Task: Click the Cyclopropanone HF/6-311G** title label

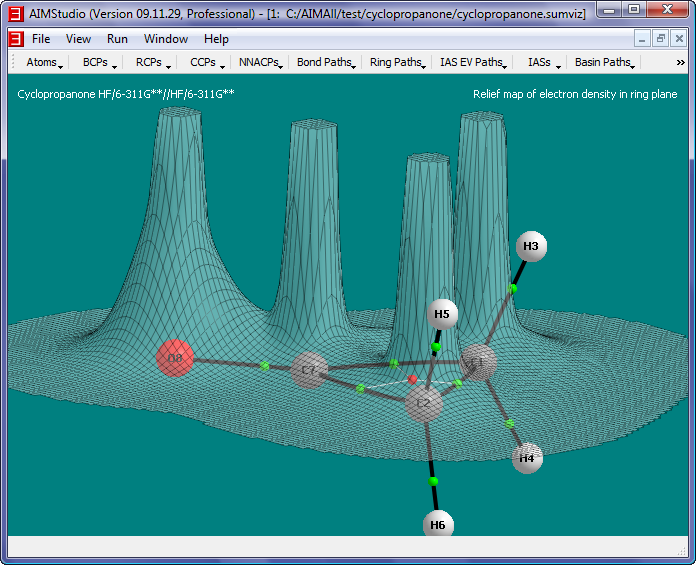Action: pos(126,94)
